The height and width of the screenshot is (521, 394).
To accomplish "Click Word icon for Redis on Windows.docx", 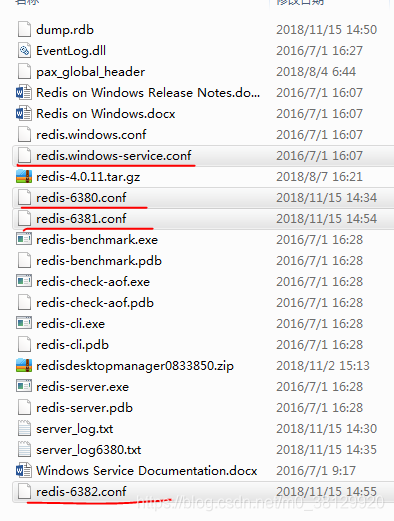I will 24,114.
